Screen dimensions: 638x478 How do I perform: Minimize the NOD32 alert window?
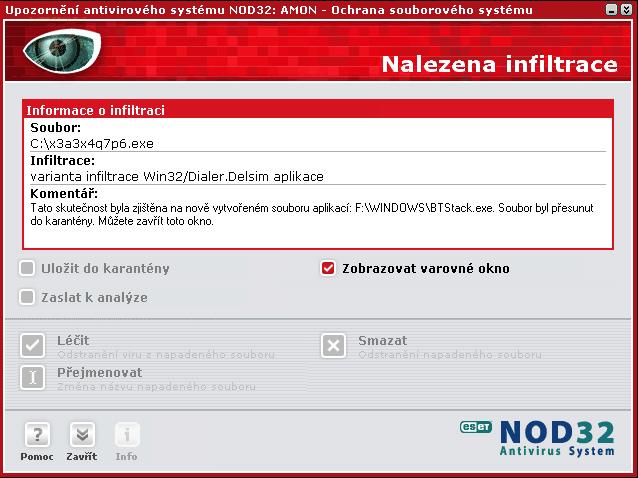[612, 10]
